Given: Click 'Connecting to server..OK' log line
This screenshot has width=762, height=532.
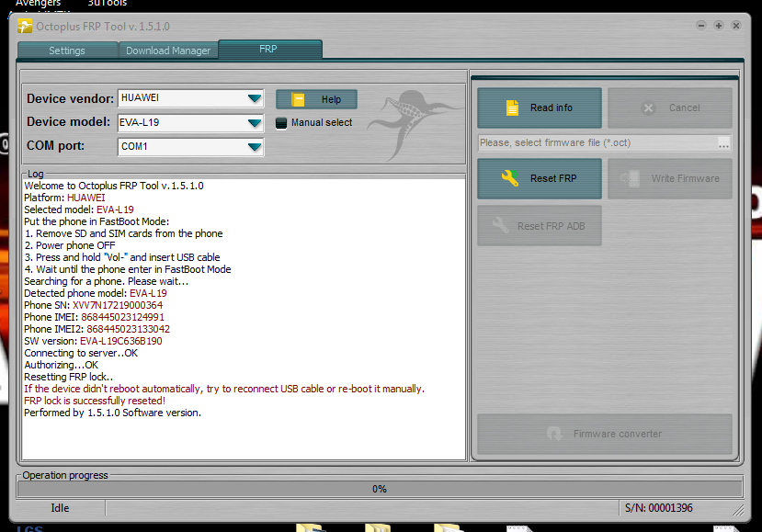Looking at the screenshot, I should click(81, 353).
